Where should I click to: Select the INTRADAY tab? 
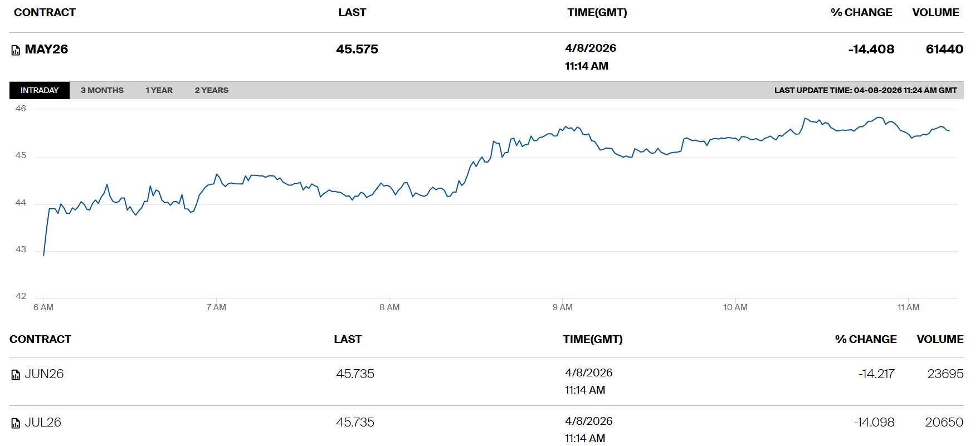[x=40, y=90]
